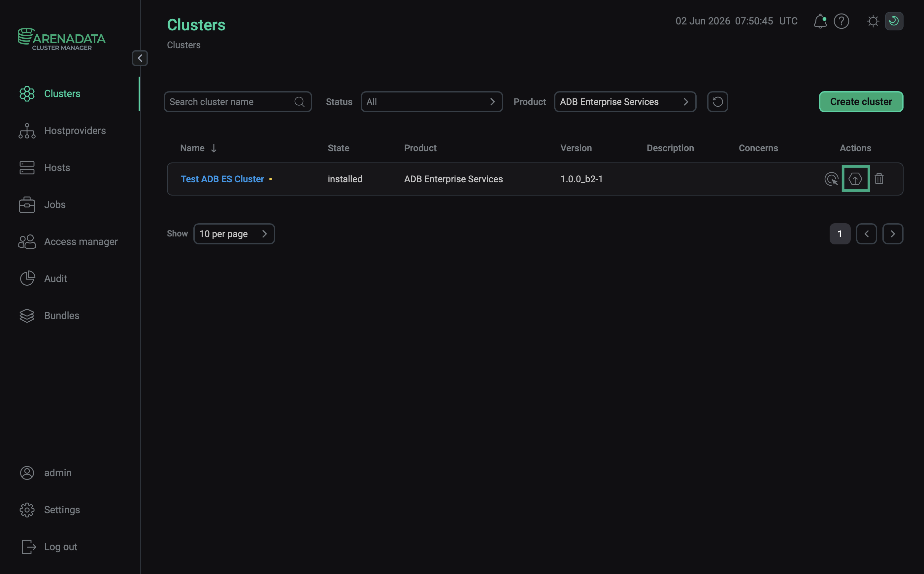Screen dimensions: 924x574
Task: Open the Test ADB ES Cluster link
Action: pos(222,179)
